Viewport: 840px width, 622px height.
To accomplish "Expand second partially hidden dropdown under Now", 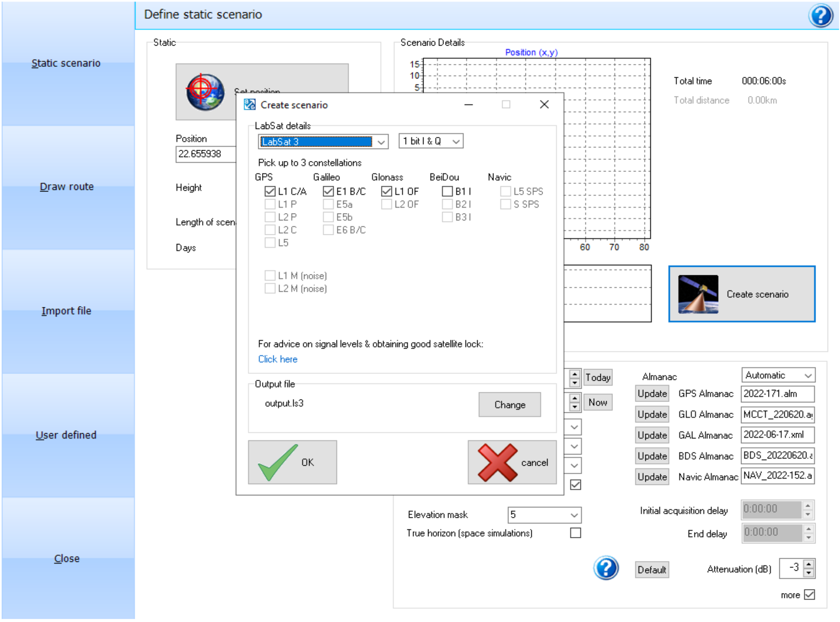I will tap(574, 446).
